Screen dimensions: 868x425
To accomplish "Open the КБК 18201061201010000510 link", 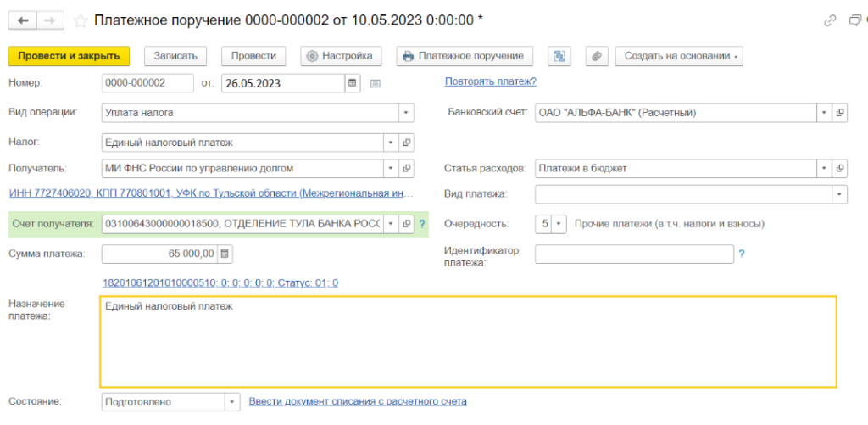I will click(x=220, y=283).
